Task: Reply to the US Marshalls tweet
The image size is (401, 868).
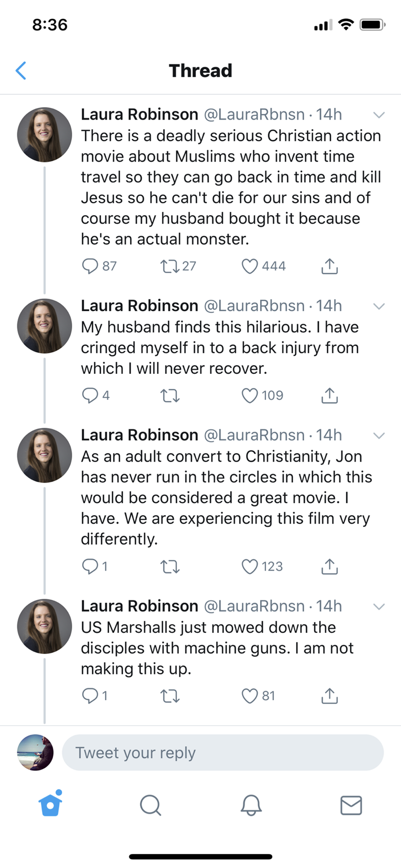Action: click(x=90, y=696)
